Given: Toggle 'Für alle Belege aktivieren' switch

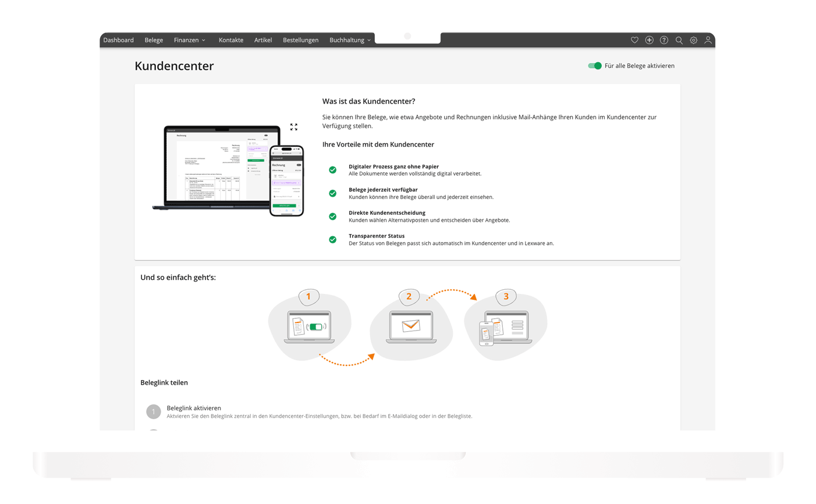Looking at the screenshot, I should 594,66.
